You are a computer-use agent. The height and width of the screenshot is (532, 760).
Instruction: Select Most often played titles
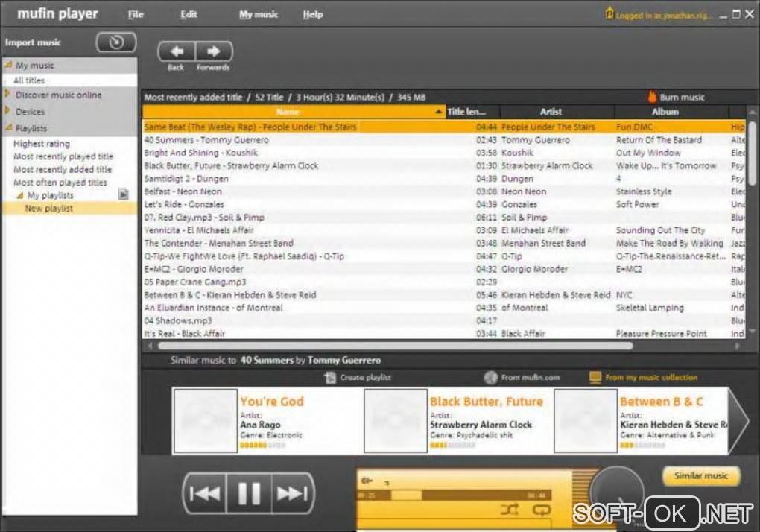(x=60, y=183)
